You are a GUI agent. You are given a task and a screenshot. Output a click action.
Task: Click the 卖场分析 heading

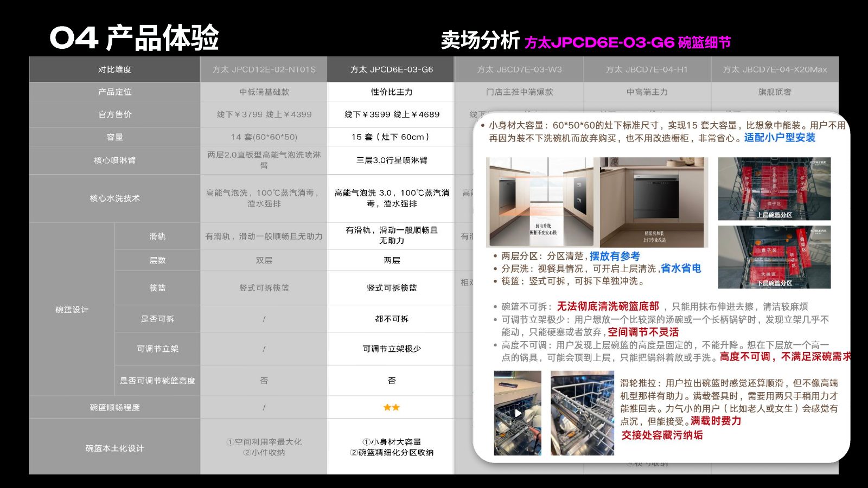point(480,40)
